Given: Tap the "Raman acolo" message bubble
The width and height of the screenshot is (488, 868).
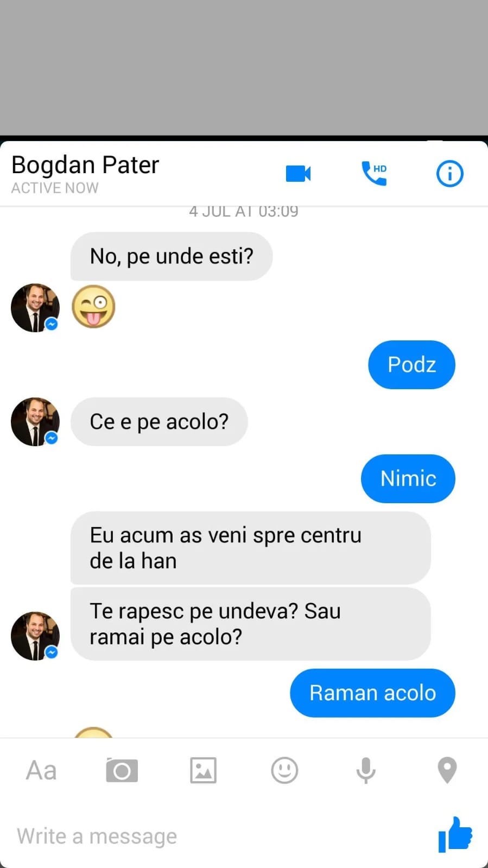Looking at the screenshot, I should pos(372,693).
